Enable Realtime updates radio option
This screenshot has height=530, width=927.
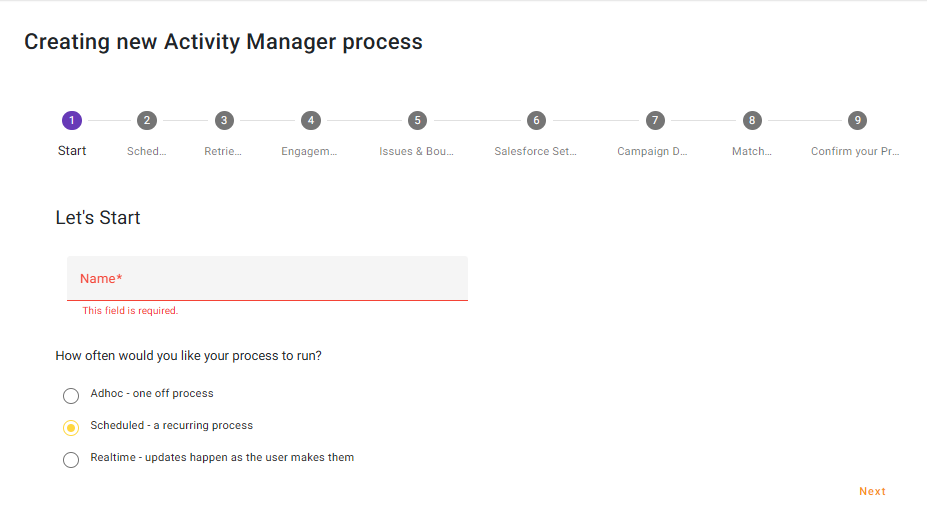71,459
